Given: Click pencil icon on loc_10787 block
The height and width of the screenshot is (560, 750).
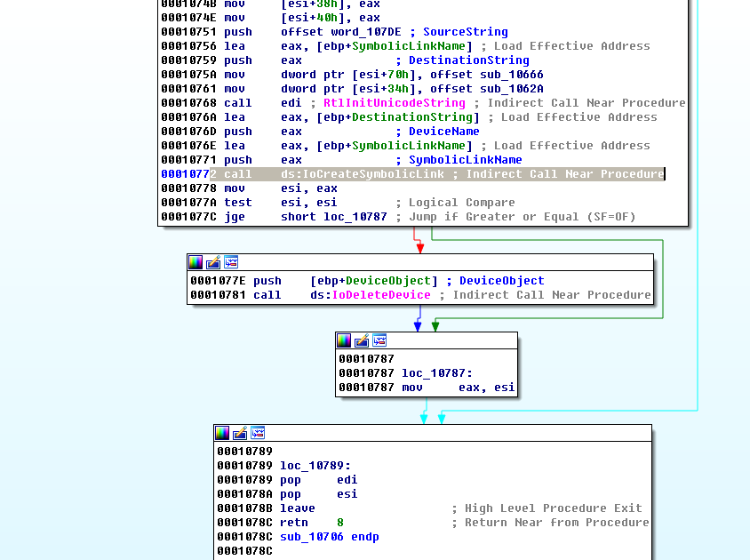Looking at the screenshot, I should coord(362,340).
